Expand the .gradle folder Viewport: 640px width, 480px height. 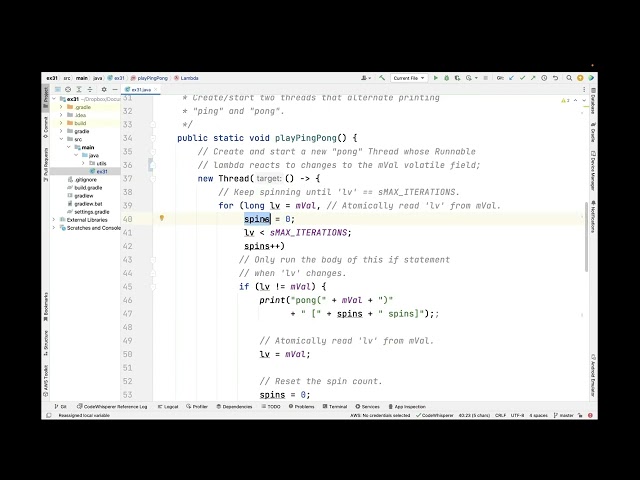pyautogui.click(x=61, y=107)
